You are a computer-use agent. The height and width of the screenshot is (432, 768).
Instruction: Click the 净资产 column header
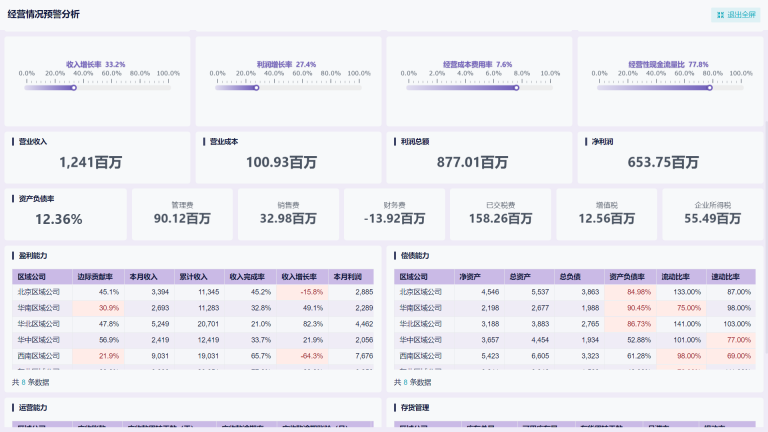click(x=472, y=276)
